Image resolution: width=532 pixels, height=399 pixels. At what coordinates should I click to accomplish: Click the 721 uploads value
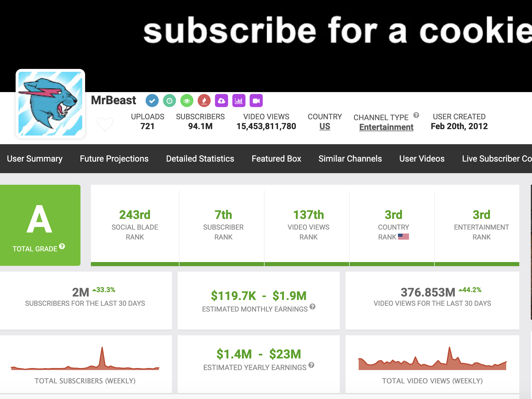coord(147,126)
